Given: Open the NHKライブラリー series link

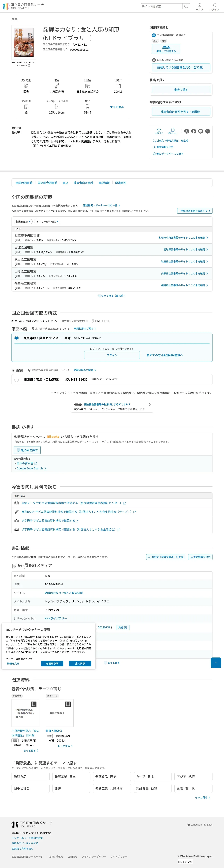Looking at the screenshot, I should [56, 619].
